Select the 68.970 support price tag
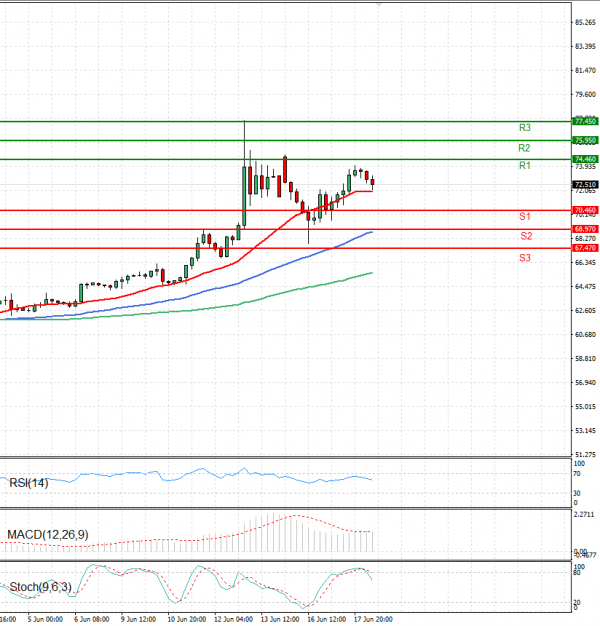This screenshot has height=626, width=600. pyautogui.click(x=585, y=229)
